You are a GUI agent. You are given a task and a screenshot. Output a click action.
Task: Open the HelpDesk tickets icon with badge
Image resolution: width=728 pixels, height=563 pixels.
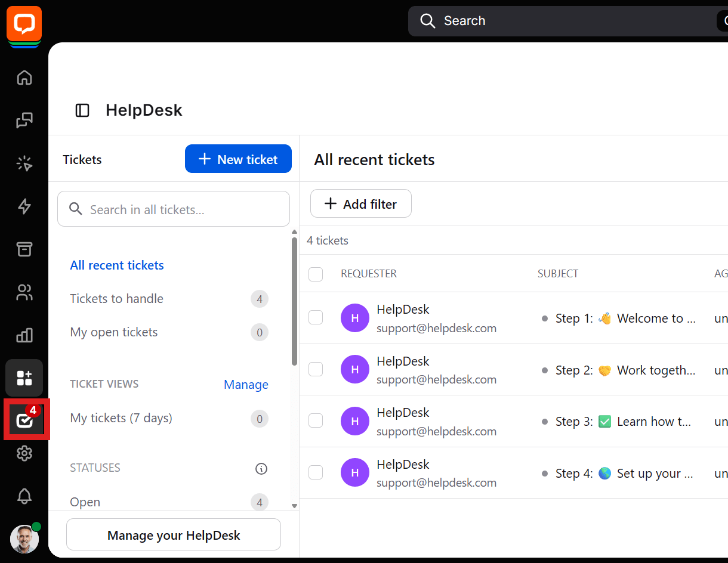(26, 419)
